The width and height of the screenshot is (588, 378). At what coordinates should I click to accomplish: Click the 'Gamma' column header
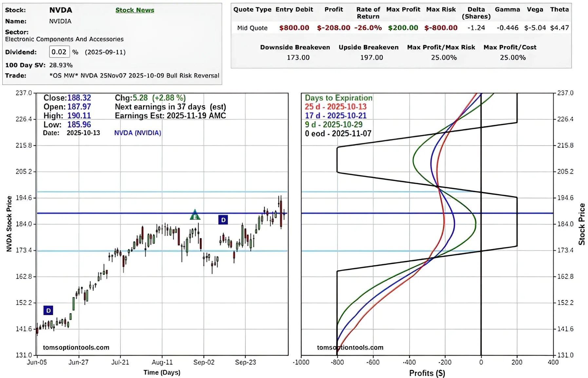pos(507,9)
